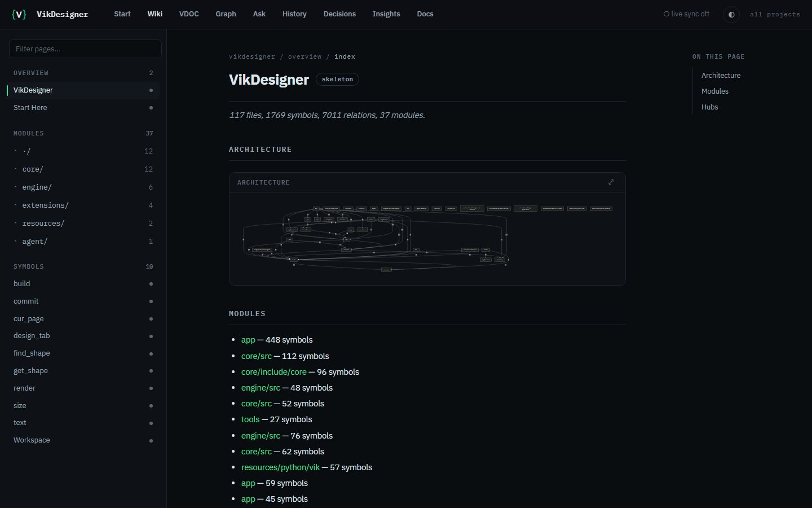Switch to the Decisions tab

point(339,14)
